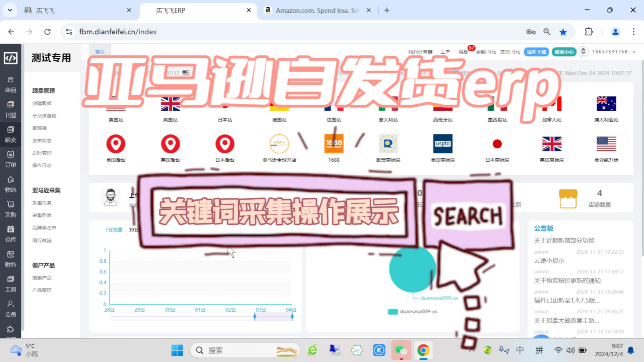
Task: Open Chrome three-dot menu
Action: 634,32
